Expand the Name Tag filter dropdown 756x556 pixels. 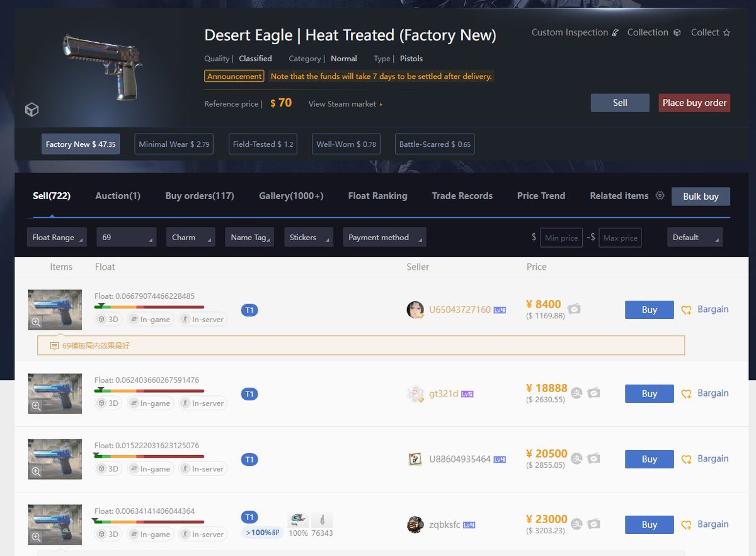[x=250, y=237]
